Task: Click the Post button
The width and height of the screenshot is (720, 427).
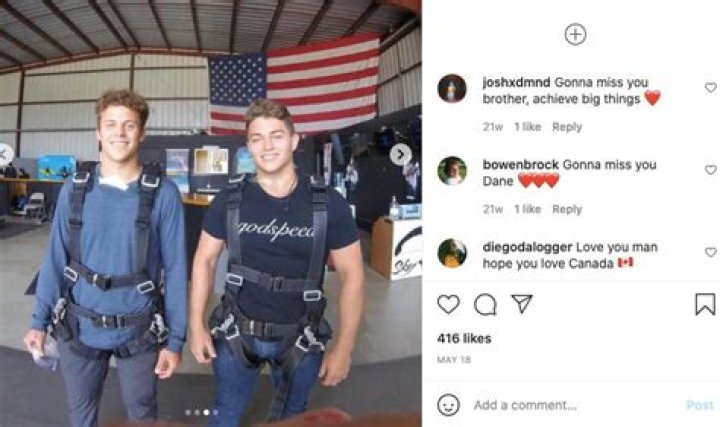Action: click(700, 405)
